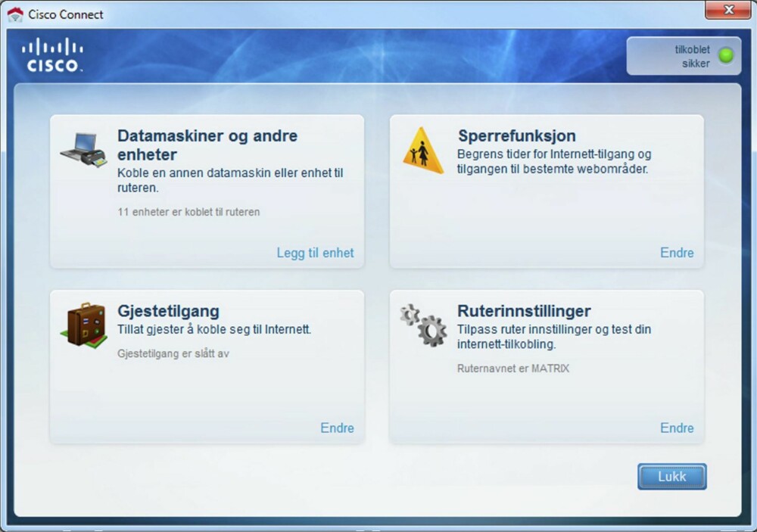Click 'Koble en annen datamaskin' description text
This screenshot has height=532, width=757.
tap(230, 180)
